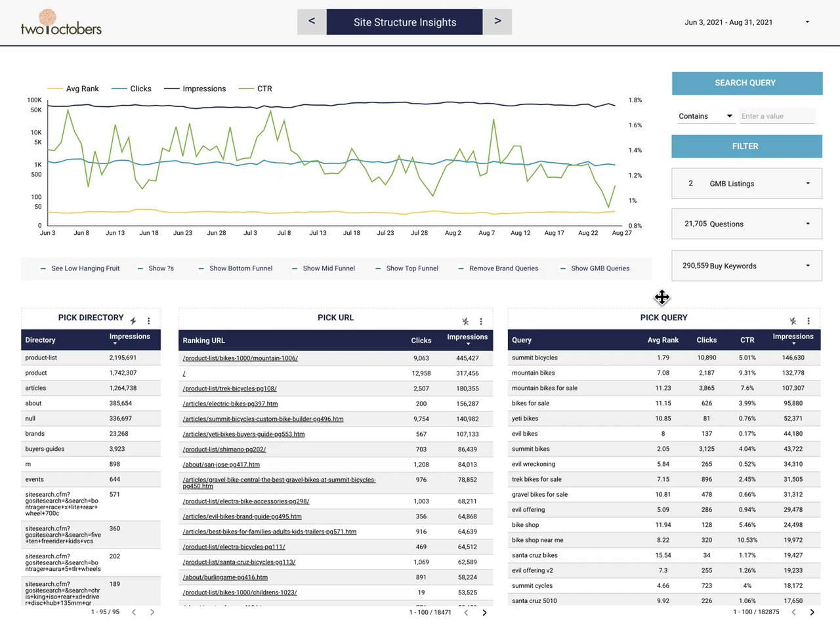Open three-dot menu in Pick Query table
This screenshot has height=628, width=840.
(x=808, y=321)
